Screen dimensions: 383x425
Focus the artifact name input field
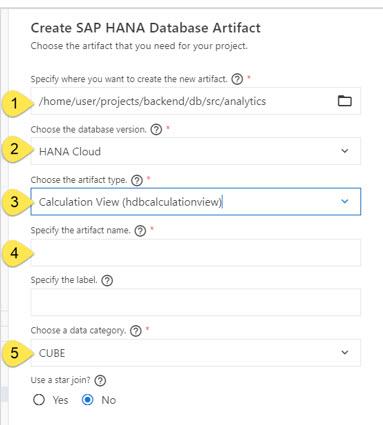(196, 252)
